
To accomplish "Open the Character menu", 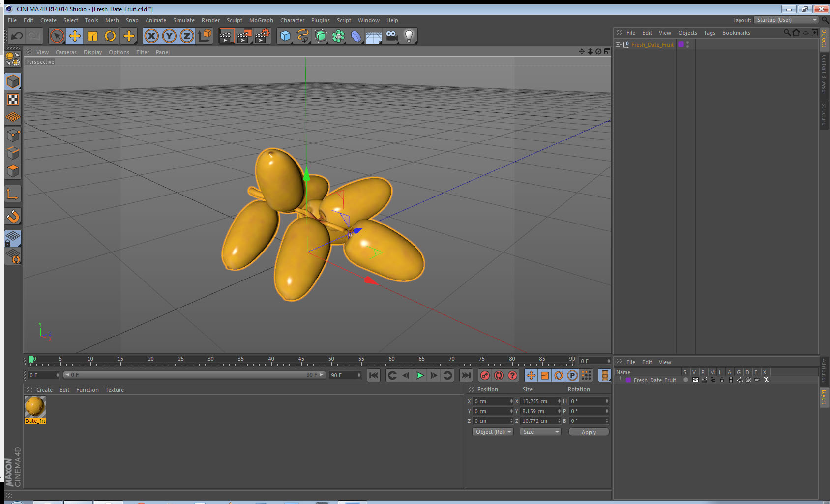I will [x=293, y=20].
